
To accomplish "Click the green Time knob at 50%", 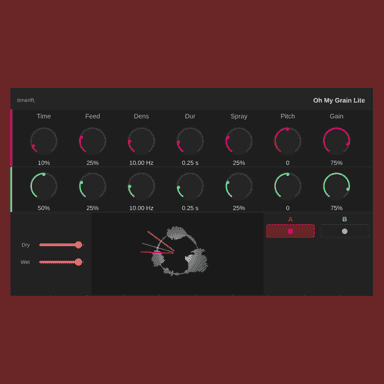I will 44,186.
